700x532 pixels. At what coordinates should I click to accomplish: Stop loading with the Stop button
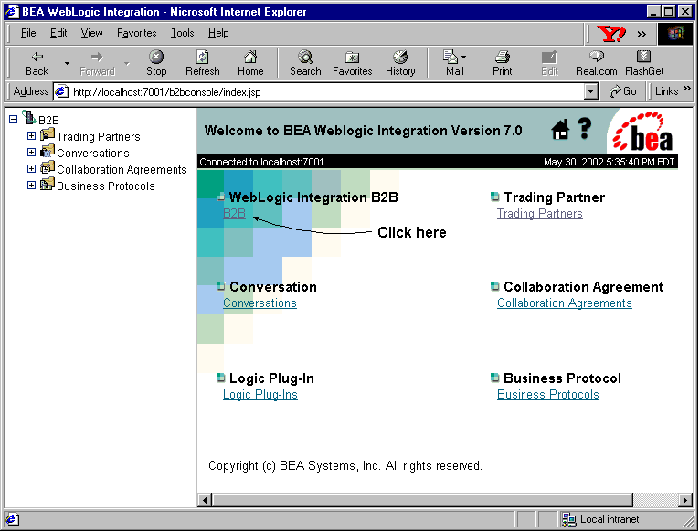[x=156, y=63]
